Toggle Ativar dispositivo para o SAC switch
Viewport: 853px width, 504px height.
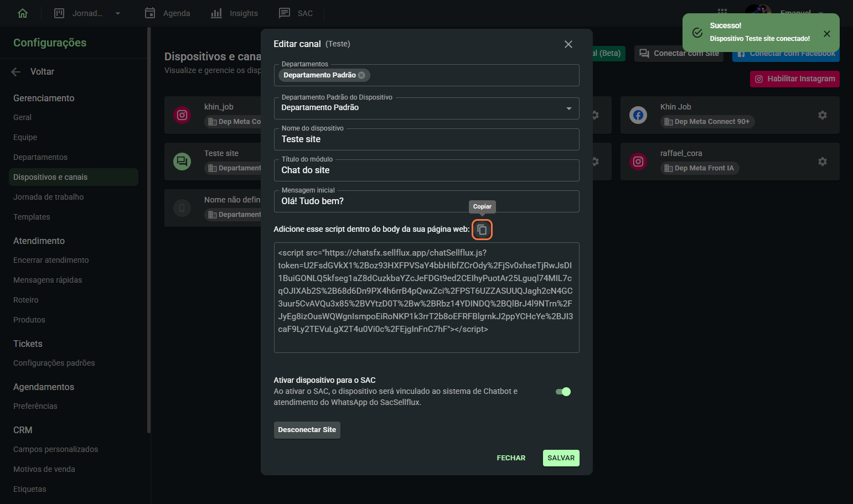pos(564,392)
